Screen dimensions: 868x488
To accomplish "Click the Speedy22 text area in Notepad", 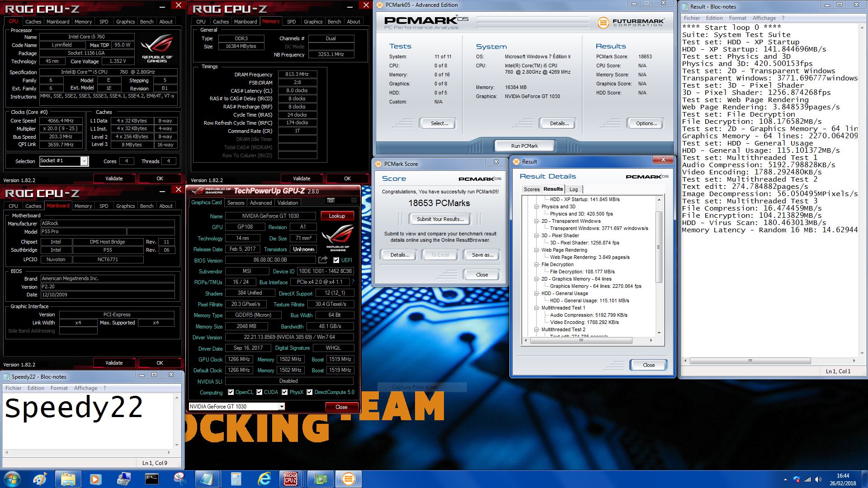I will (88, 421).
